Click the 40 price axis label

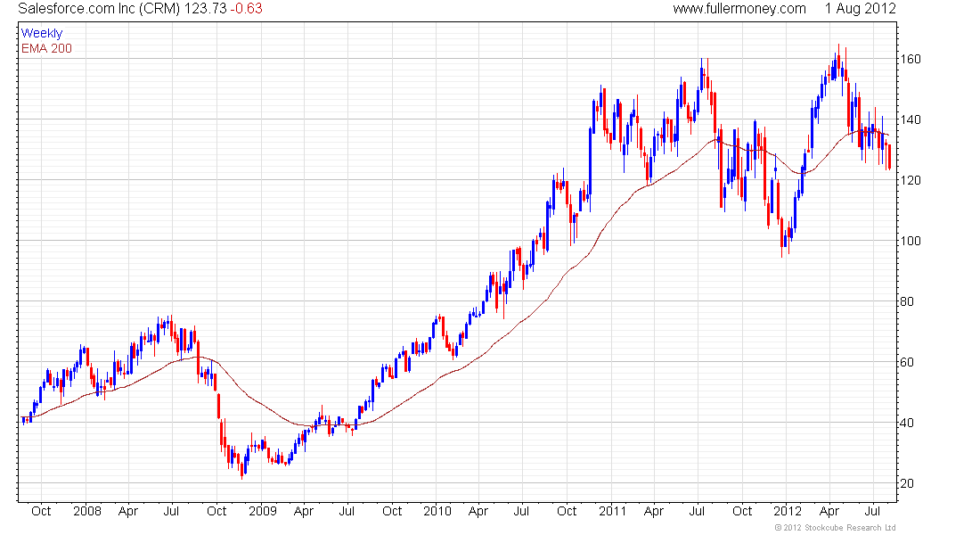click(x=906, y=423)
